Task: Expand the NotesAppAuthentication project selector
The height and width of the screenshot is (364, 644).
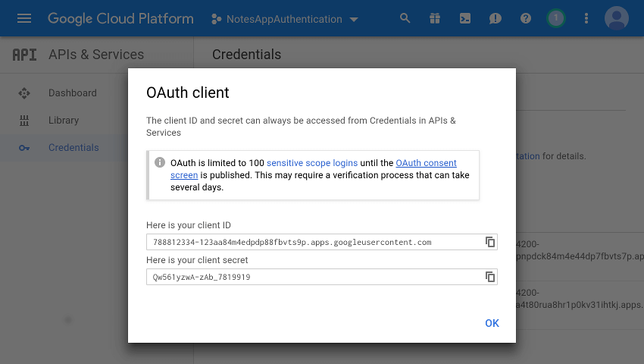Action: point(284,18)
